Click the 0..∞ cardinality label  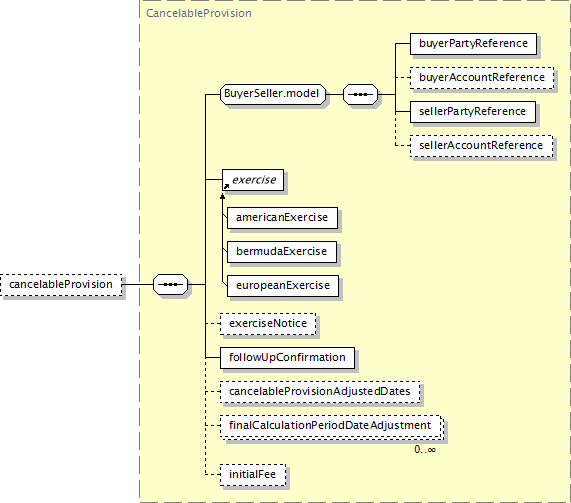[425, 449]
